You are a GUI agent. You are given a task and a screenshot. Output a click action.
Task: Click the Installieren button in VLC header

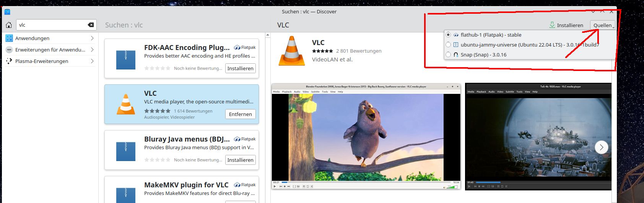tap(566, 25)
